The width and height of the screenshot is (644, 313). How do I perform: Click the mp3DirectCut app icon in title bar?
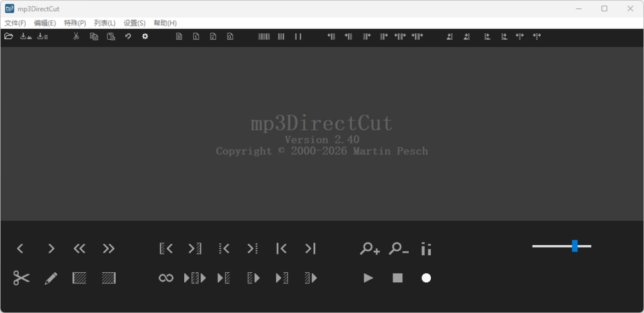(9, 9)
